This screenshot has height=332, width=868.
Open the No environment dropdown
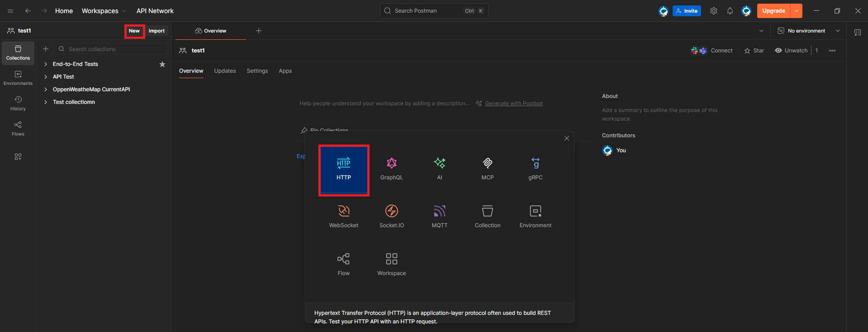click(x=808, y=31)
